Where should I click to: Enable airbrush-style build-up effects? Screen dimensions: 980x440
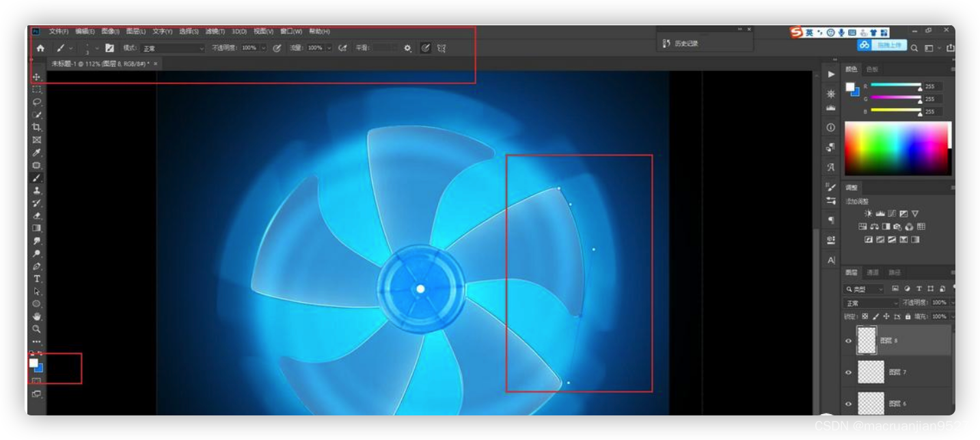(x=342, y=49)
